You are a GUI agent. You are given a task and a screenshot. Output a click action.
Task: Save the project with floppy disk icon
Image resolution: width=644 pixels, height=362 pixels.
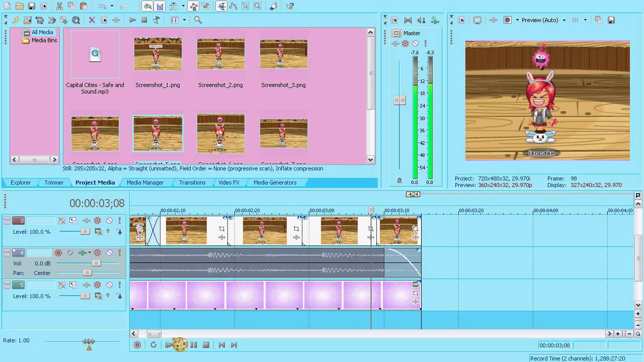[31, 6]
